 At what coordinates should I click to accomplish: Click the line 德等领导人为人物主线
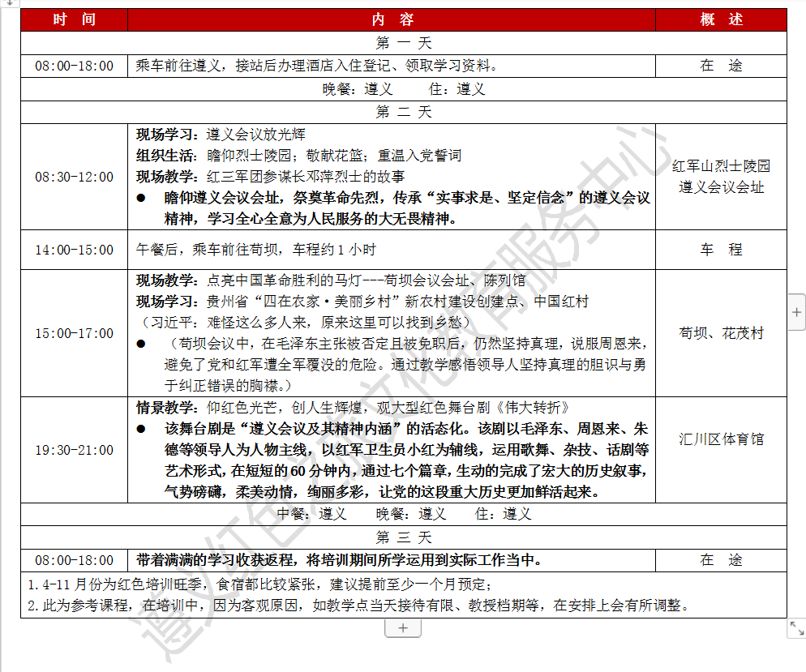click(406, 450)
